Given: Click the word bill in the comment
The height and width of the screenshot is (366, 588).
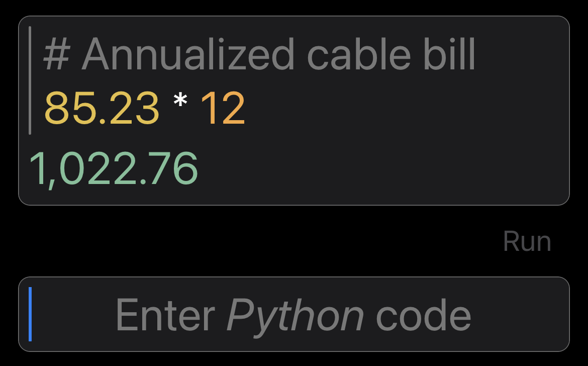Looking at the screenshot, I should (x=449, y=55).
